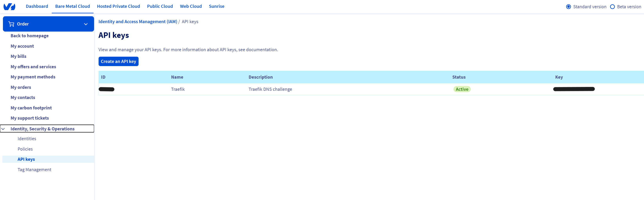This screenshot has height=200, width=644.
Task: Open Tag Management
Action: [x=34, y=169]
